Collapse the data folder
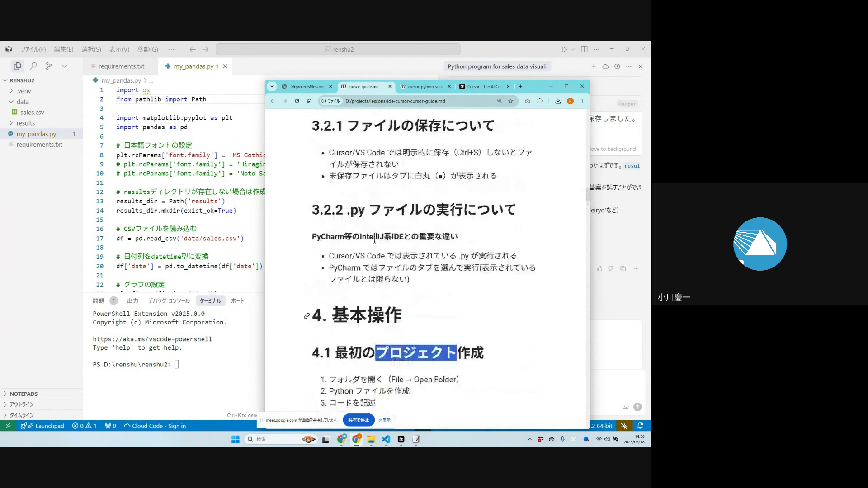The width and height of the screenshot is (868, 488). [x=22, y=102]
